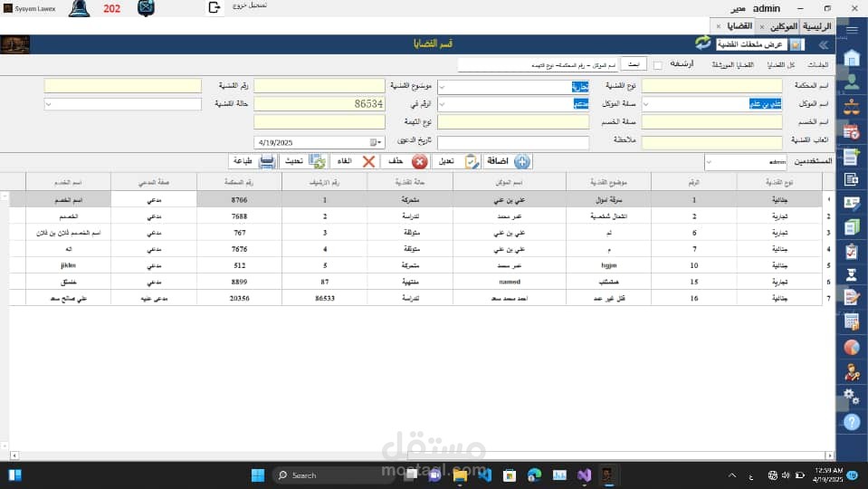This screenshot has height=489, width=868.
Task: Tick the أرشفة checkbox
Action: [x=658, y=66]
